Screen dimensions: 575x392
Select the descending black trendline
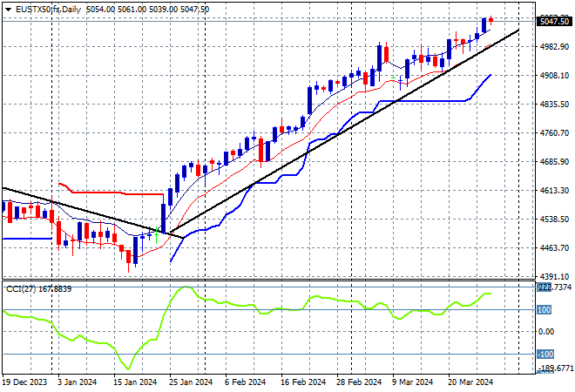click(87, 210)
